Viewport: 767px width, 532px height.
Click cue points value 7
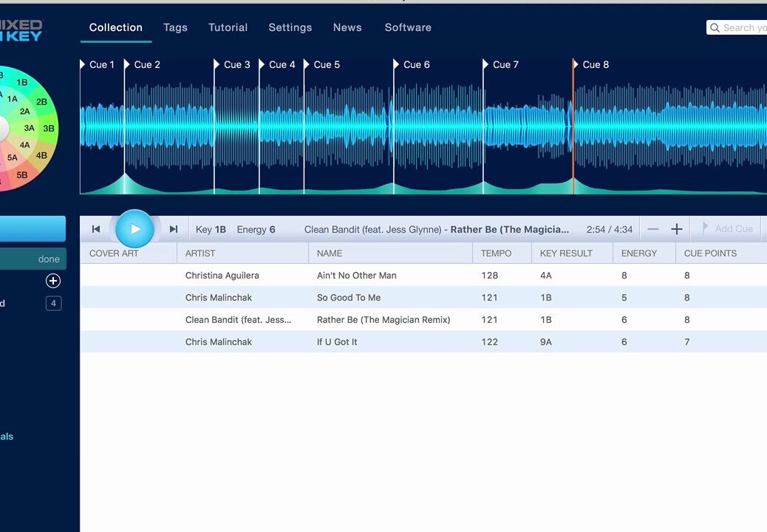(687, 342)
